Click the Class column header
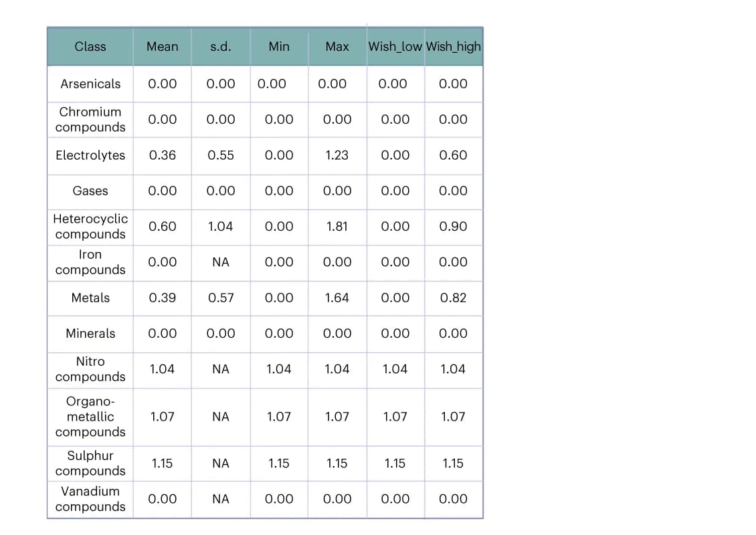This screenshot has width=756, height=535. tap(90, 46)
